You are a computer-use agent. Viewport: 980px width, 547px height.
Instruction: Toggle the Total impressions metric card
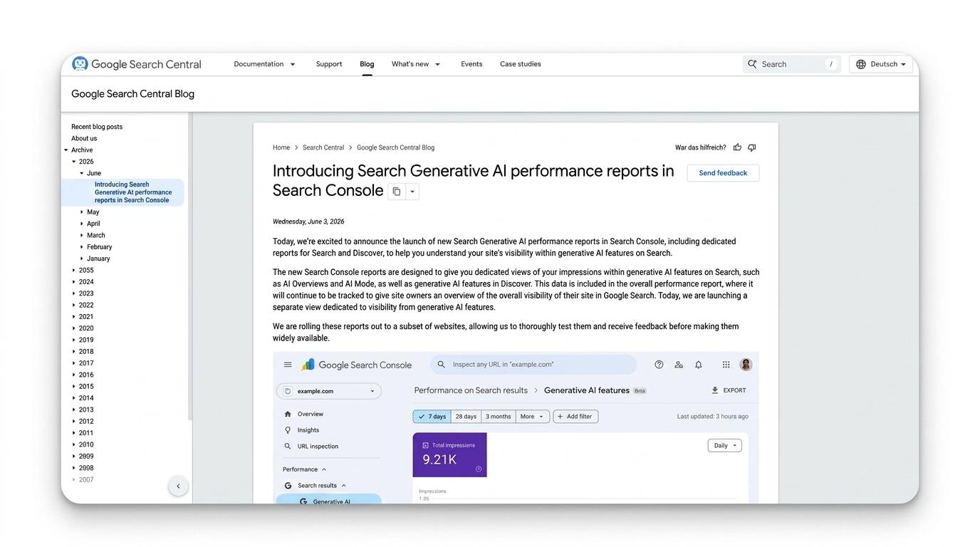pos(450,455)
